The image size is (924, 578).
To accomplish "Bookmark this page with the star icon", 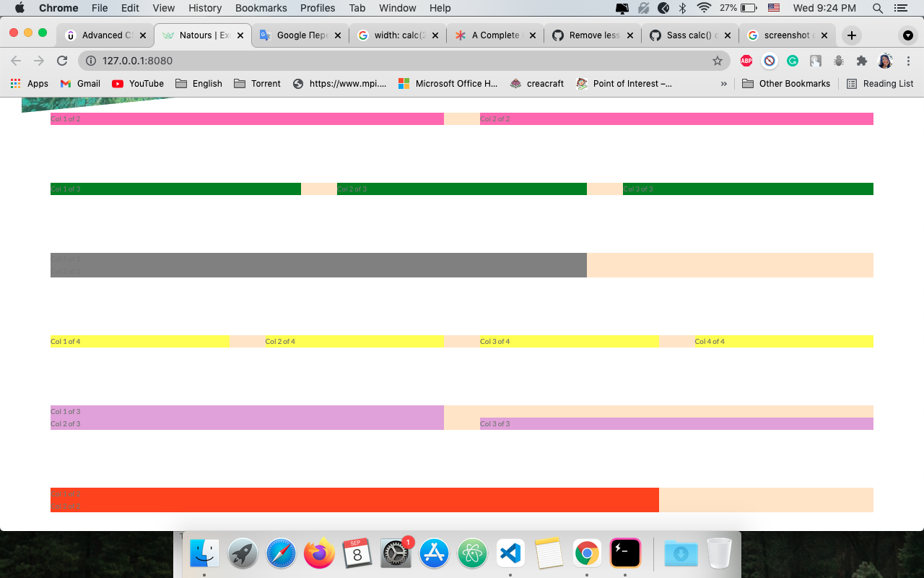I will 718,61.
